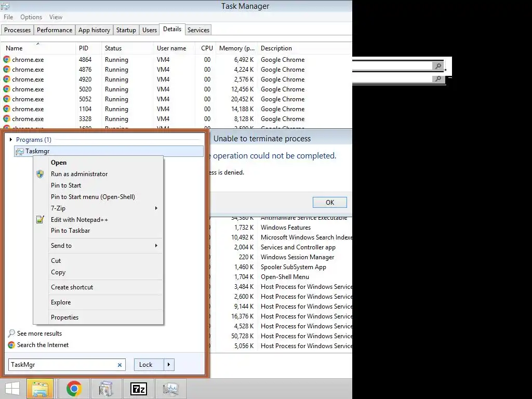Open the taskbar icon left of 7-Zip
532x399 pixels.
click(x=105, y=389)
